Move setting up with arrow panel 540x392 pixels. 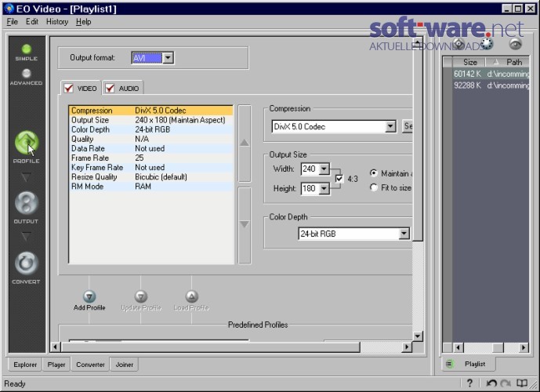coord(245,143)
